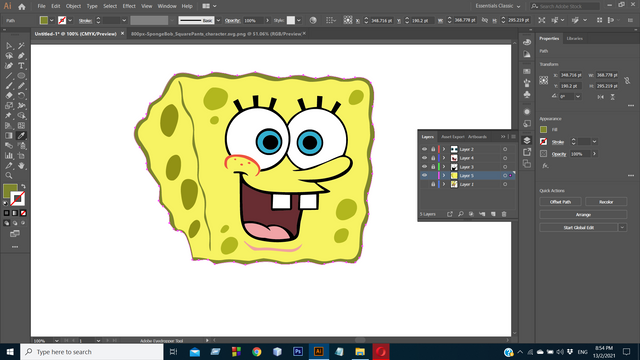Switch to the Artboards tab
The height and width of the screenshot is (360, 640).
tap(477, 137)
